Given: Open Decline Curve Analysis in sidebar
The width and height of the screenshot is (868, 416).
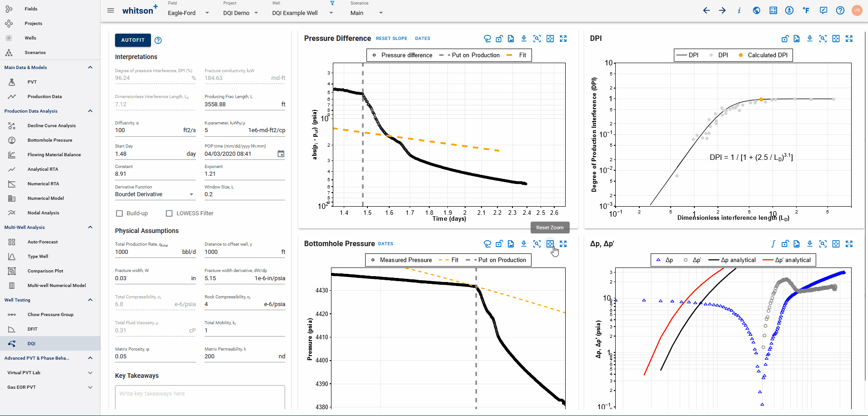Looking at the screenshot, I should click(x=51, y=126).
